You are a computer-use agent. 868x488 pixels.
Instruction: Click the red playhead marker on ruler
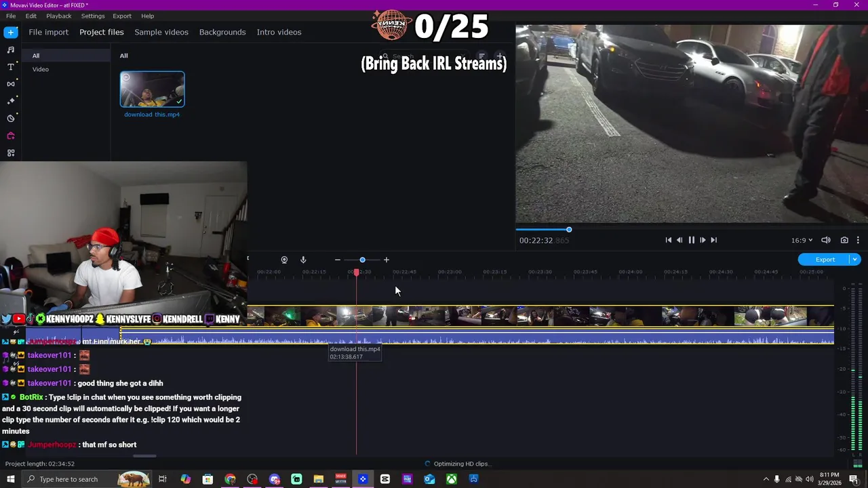pyautogui.click(x=357, y=272)
